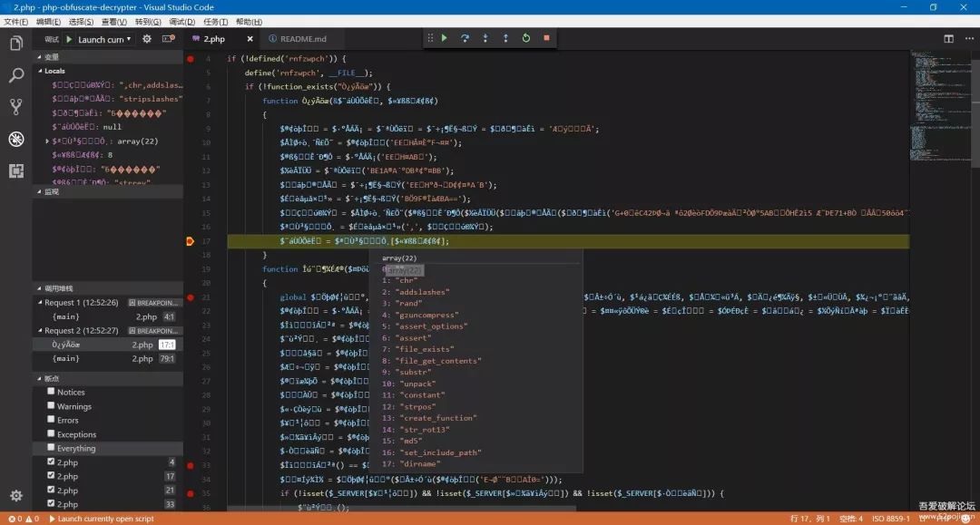Click the Explorer icon in activity bar
This screenshot has width=980, height=525.
click(15, 43)
